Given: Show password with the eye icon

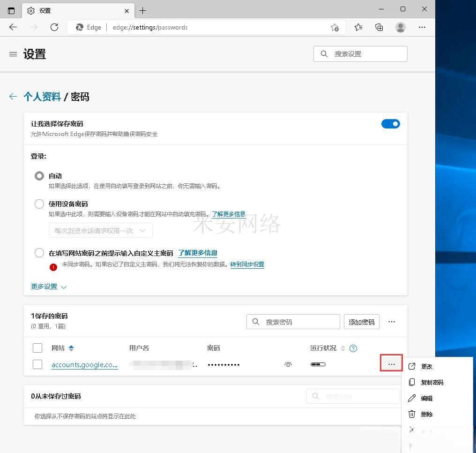Looking at the screenshot, I should (288, 364).
